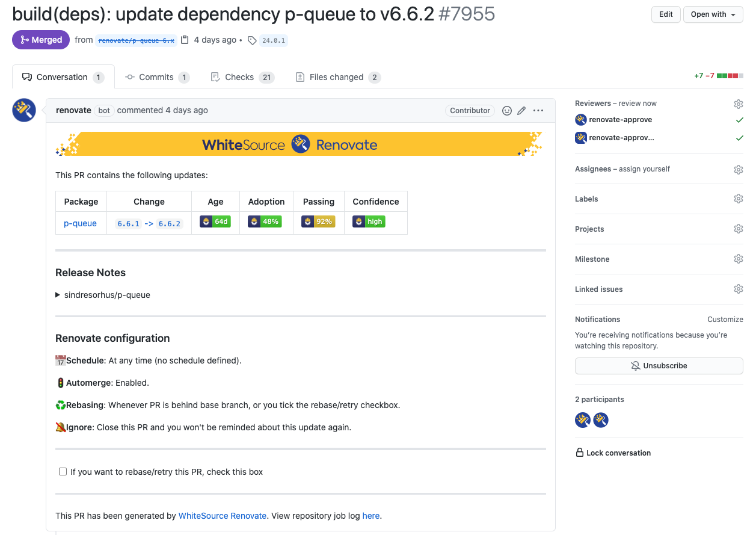
Task: Open the 'Open with' dropdown
Action: click(x=713, y=14)
